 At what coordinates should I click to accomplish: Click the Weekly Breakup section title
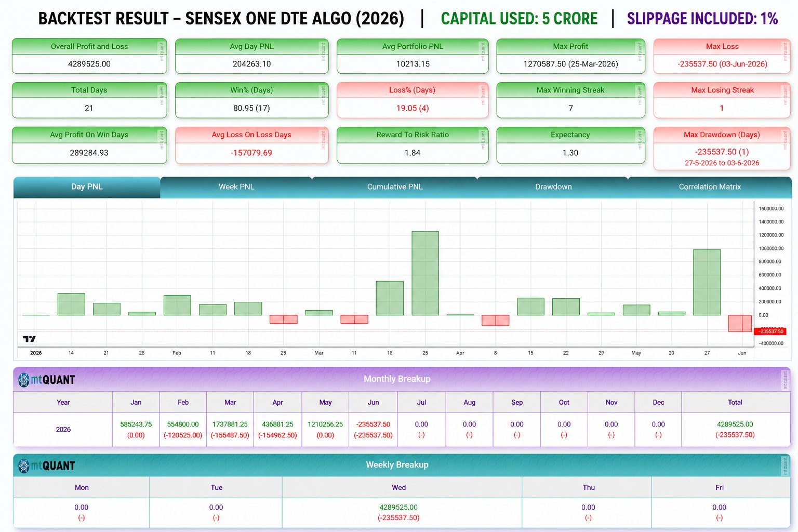tap(397, 465)
